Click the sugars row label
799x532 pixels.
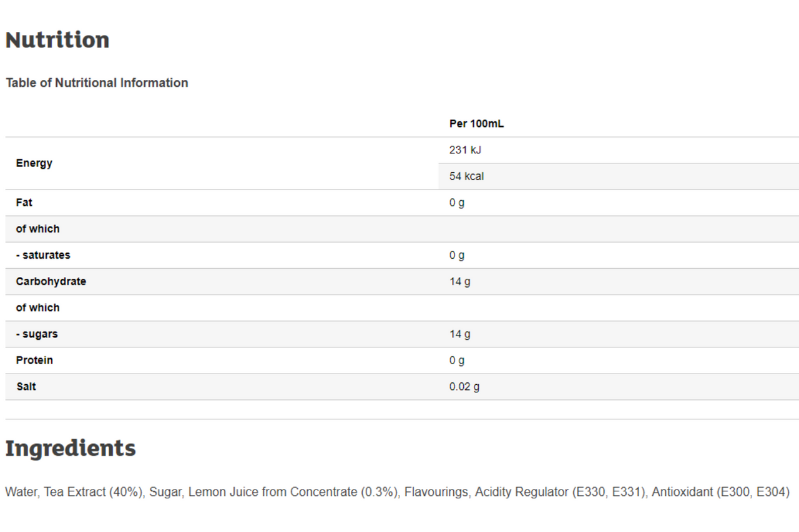(37, 334)
